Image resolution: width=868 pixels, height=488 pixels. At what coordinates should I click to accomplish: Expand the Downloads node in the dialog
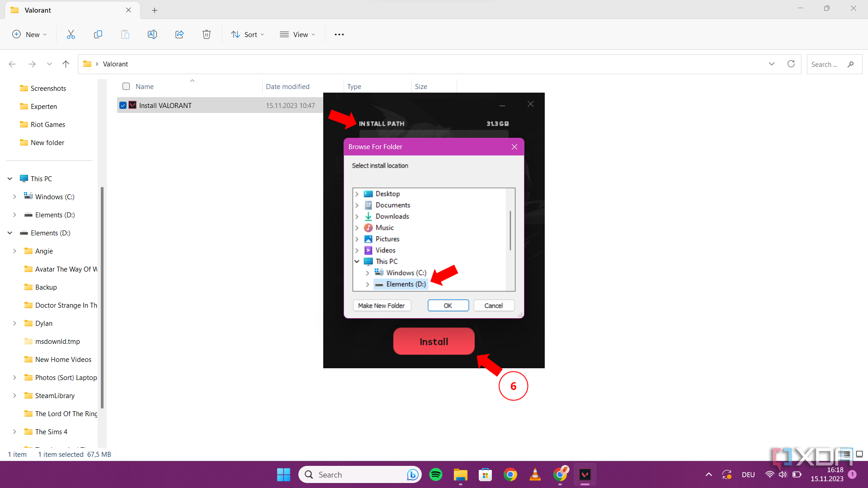[357, 216]
